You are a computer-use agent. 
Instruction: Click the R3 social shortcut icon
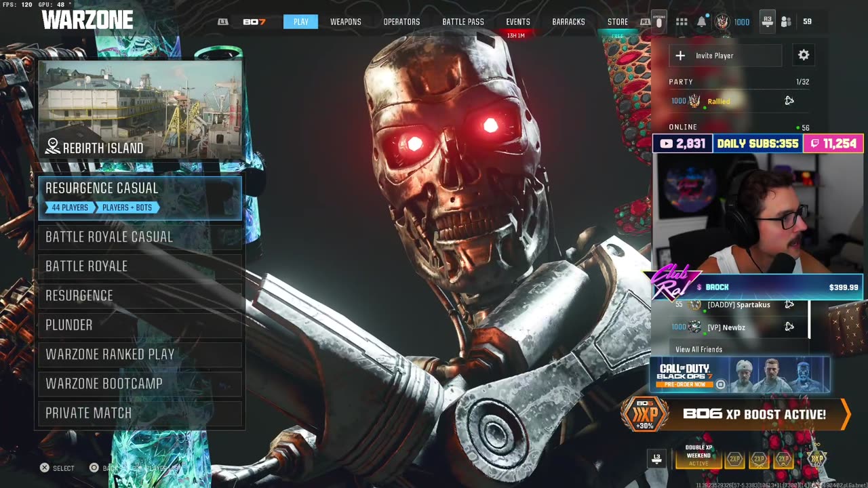(767, 22)
